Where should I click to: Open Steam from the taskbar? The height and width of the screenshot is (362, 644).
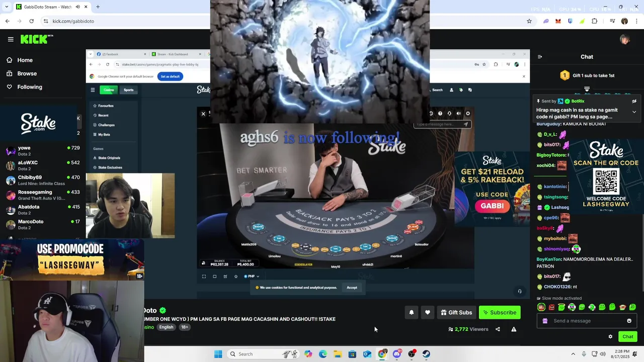[x=426, y=354]
